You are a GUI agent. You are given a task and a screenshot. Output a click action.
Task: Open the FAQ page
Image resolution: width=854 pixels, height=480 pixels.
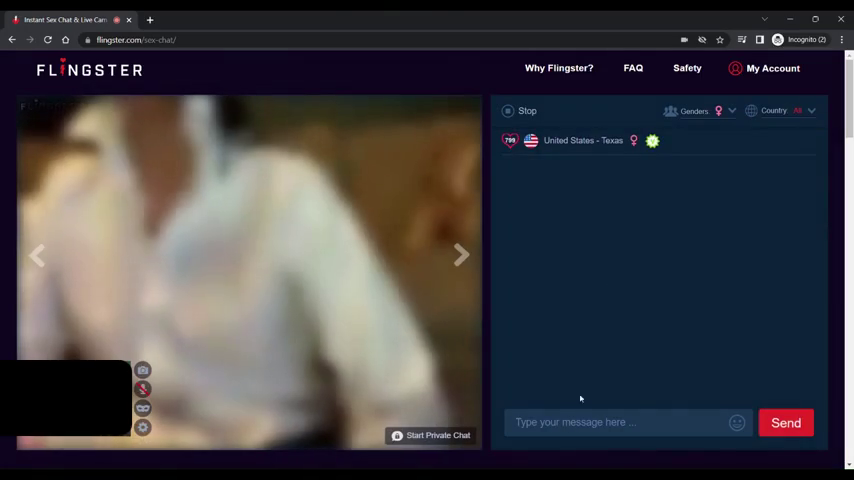coord(633,68)
